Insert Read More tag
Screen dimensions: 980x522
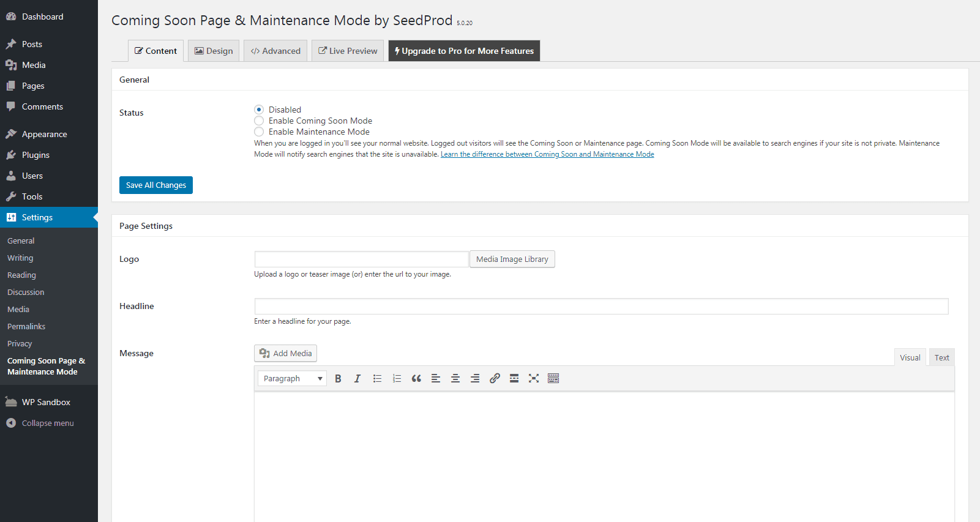tap(514, 378)
